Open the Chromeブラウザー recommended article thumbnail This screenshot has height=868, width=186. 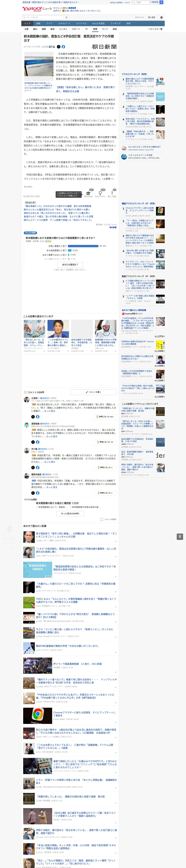38,715
